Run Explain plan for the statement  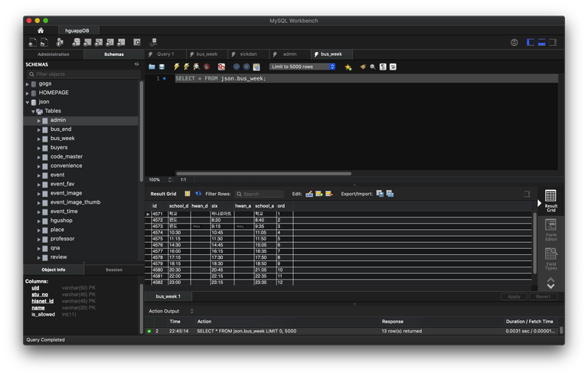coord(196,67)
